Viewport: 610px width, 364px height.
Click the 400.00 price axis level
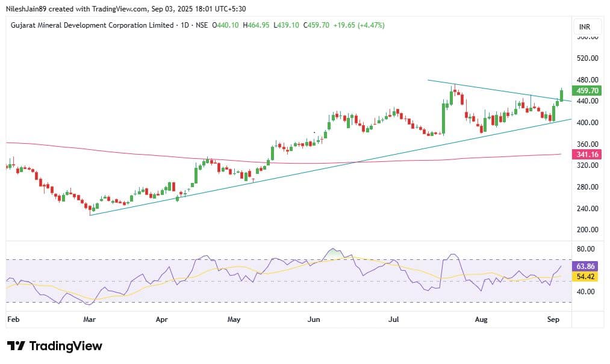(x=588, y=123)
